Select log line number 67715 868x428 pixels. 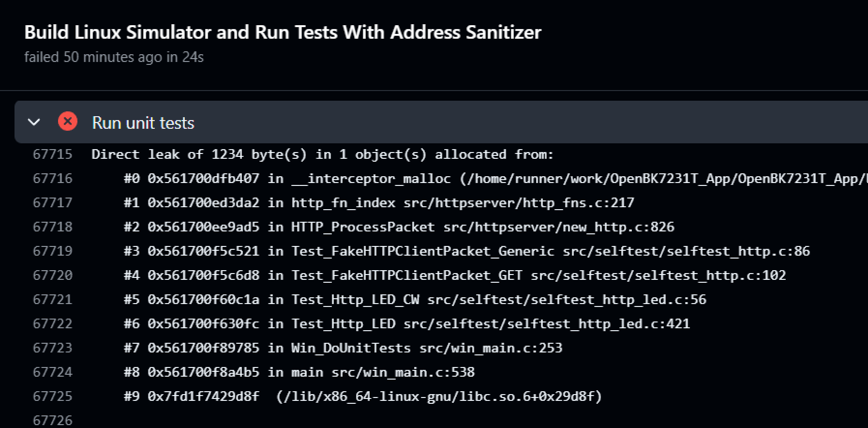click(52, 154)
